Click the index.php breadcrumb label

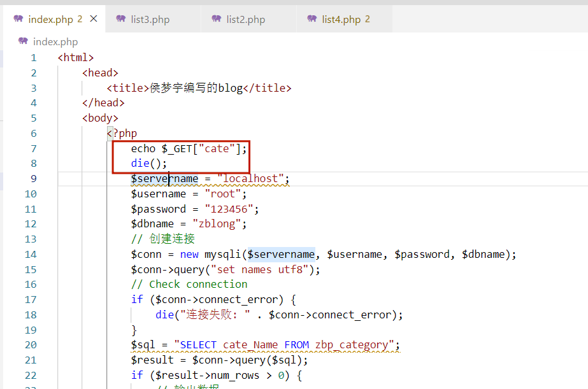point(55,41)
